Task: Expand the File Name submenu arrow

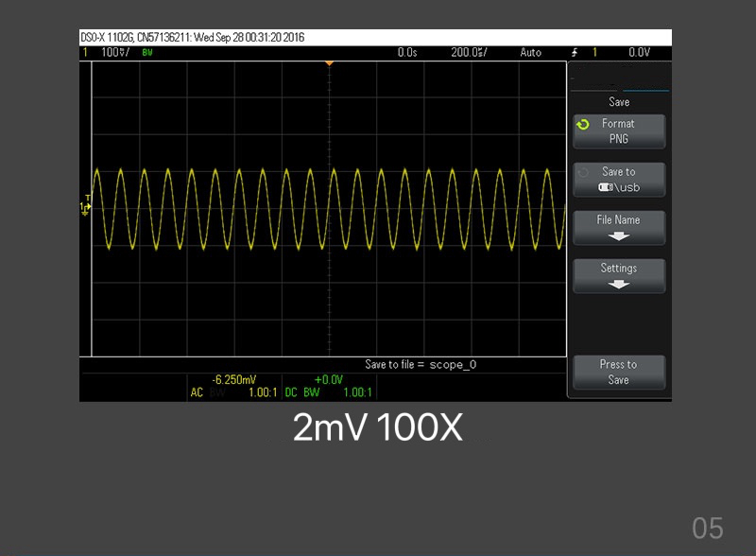Action: click(619, 236)
